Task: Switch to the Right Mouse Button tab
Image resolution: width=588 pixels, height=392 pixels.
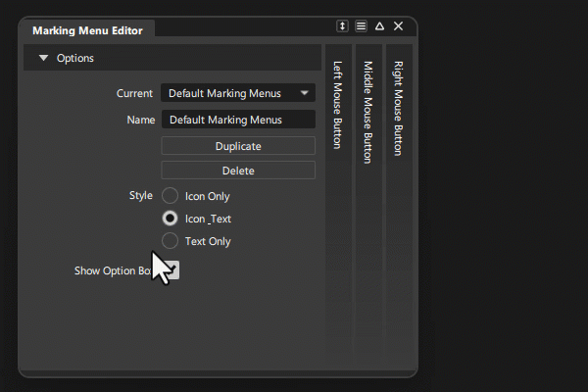Action: pos(398,108)
